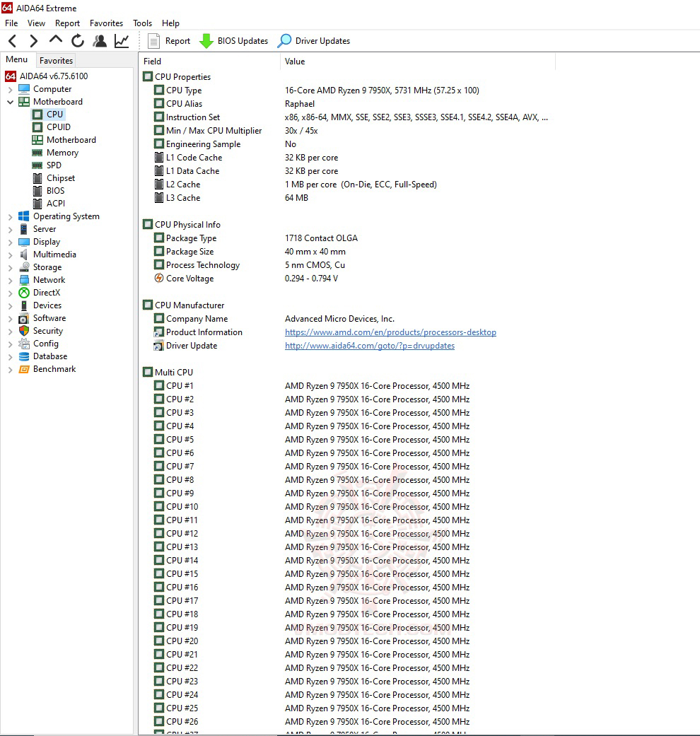
Task: Click BIOS Updates button
Action: (x=234, y=41)
